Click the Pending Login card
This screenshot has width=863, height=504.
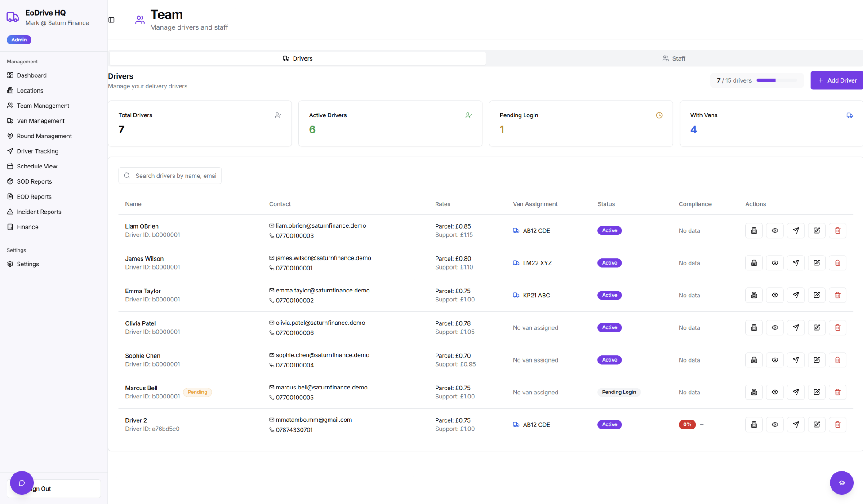581,124
